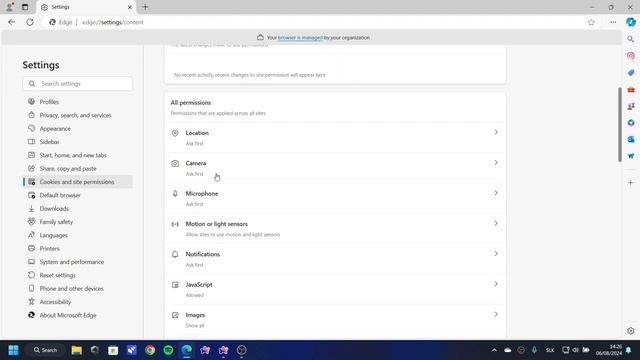Click the Search settings field

click(x=78, y=84)
